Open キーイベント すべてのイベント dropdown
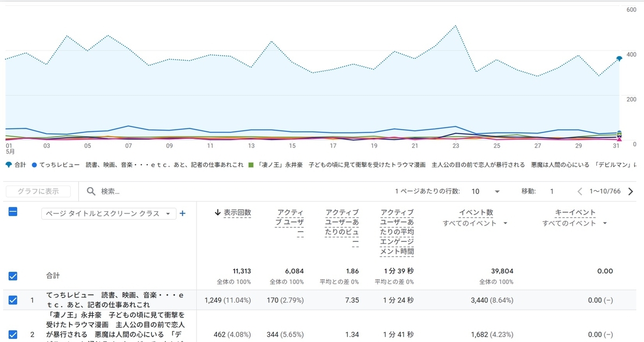The width and height of the screenshot is (644, 342). pos(574,223)
